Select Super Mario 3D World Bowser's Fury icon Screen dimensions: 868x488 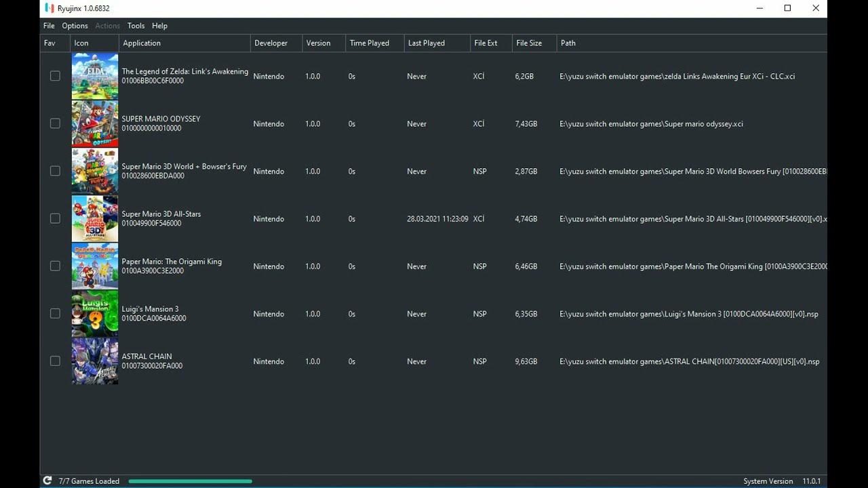pos(95,171)
